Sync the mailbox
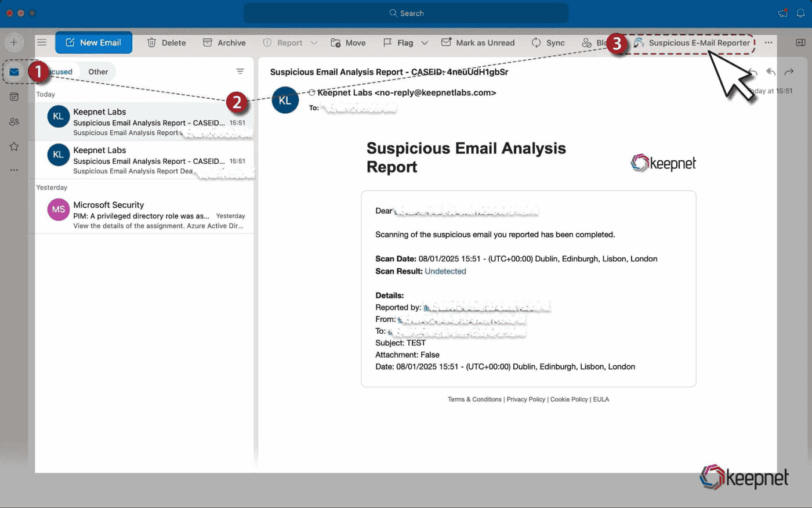Screen dimensions: 812x508 pyautogui.click(x=548, y=42)
